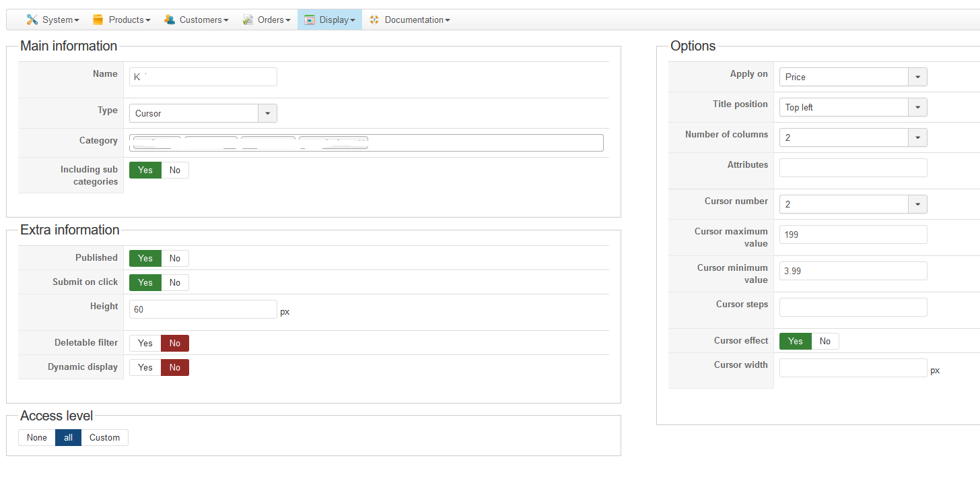Click the System menu tools icon
Image resolution: width=980 pixels, height=477 pixels.
click(32, 20)
